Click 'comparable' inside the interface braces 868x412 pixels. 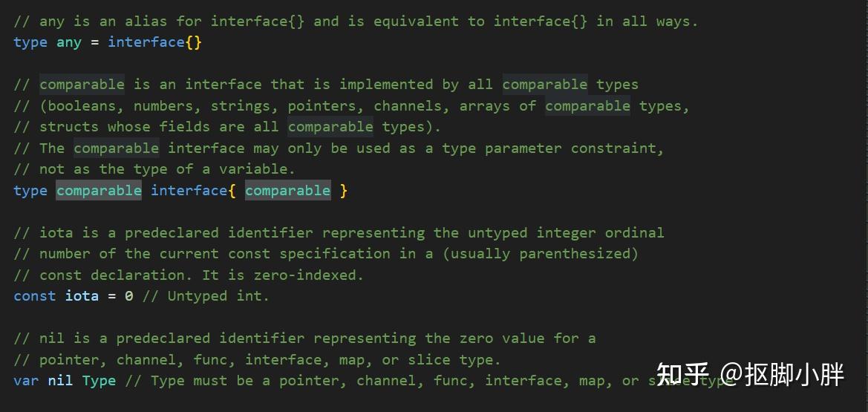coord(288,191)
